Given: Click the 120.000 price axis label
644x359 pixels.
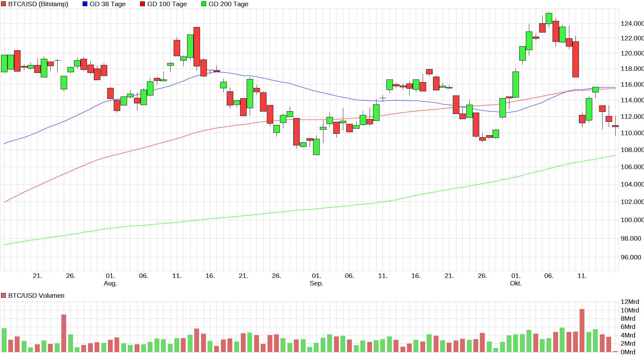Looking at the screenshot, I should pos(632,53).
